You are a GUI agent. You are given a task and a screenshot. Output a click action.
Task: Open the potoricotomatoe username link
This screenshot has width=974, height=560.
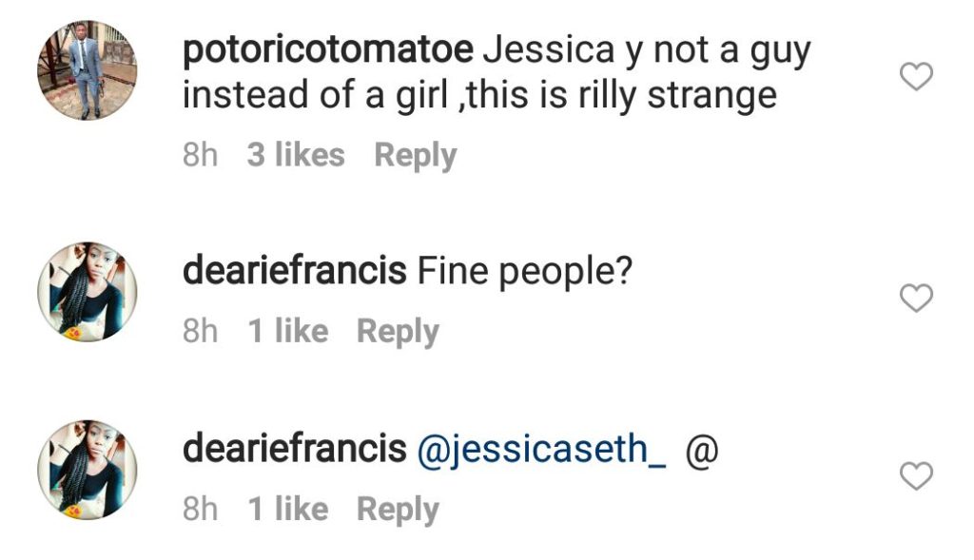(x=327, y=52)
